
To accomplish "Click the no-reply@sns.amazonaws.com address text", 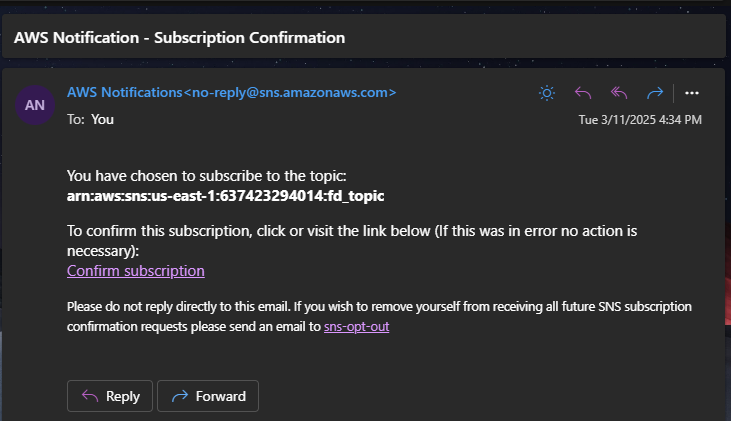I will (290, 92).
